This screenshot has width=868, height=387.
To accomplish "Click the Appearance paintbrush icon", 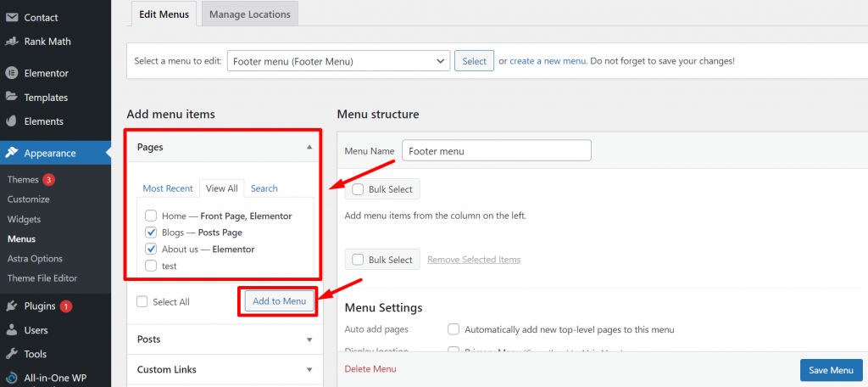I will (x=11, y=153).
